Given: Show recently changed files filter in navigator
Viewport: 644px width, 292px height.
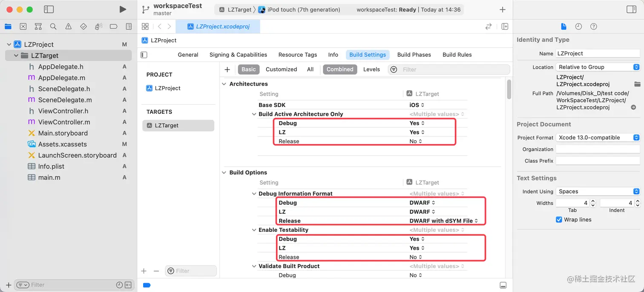Looking at the screenshot, I should pos(119,285).
